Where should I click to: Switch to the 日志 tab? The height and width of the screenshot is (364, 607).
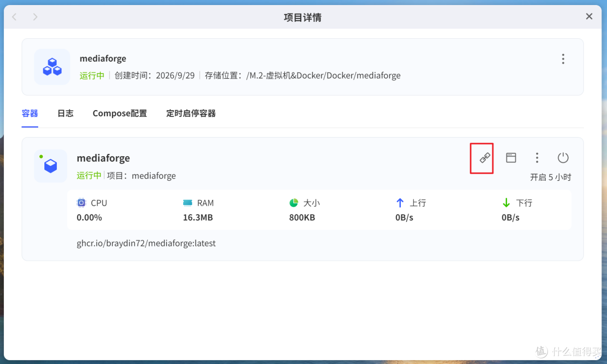65,113
